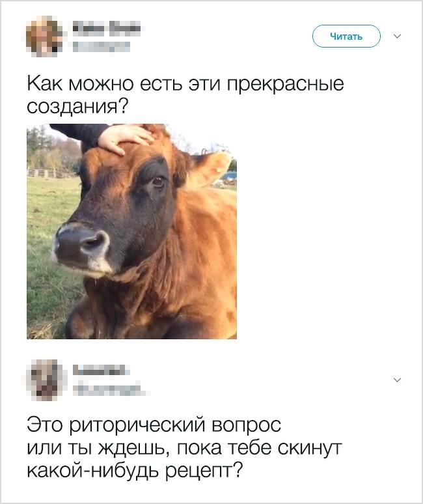The image size is (423, 504).
Task: Click the cow's nose in the photo
Action: tap(82, 244)
